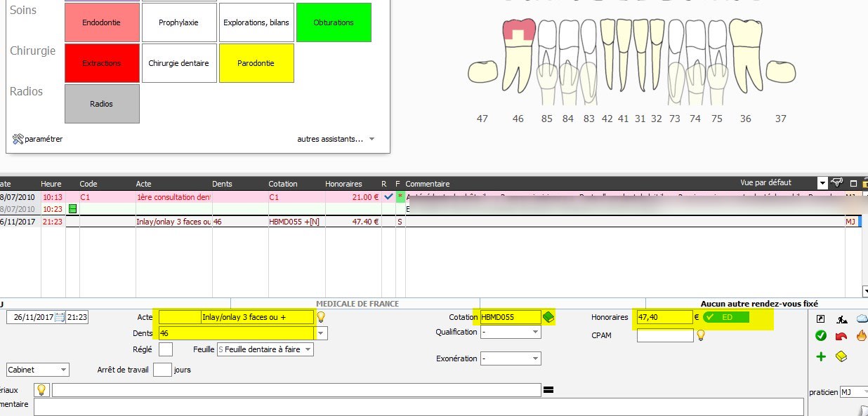Click the yellow book icon near plus
Viewport: 868px width, 416px height.
(841, 357)
